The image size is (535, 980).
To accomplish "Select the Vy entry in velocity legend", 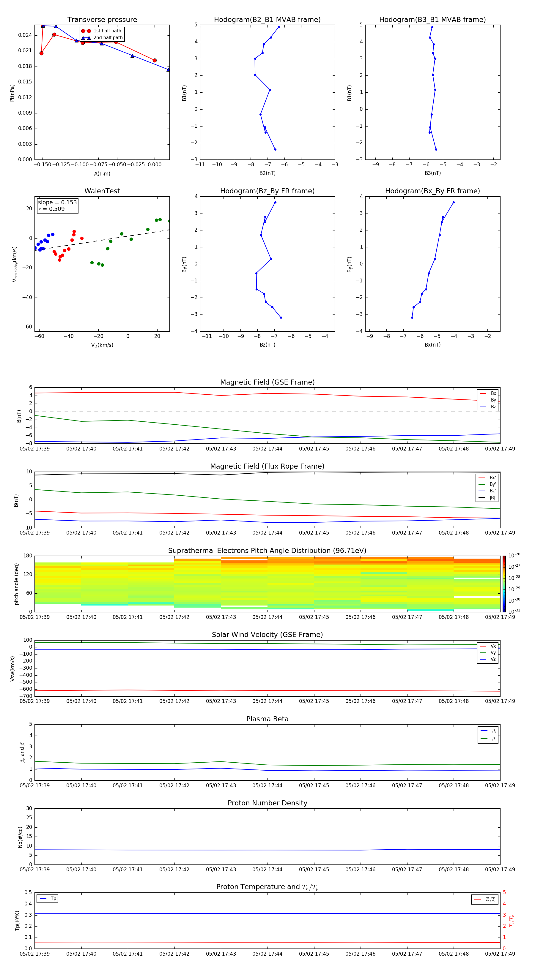I will point(488,652).
